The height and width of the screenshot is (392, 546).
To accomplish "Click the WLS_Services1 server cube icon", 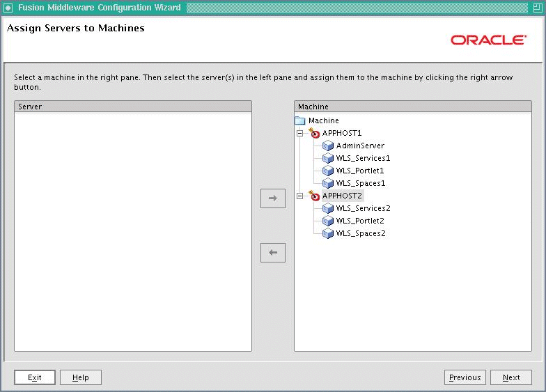I will [x=327, y=159].
